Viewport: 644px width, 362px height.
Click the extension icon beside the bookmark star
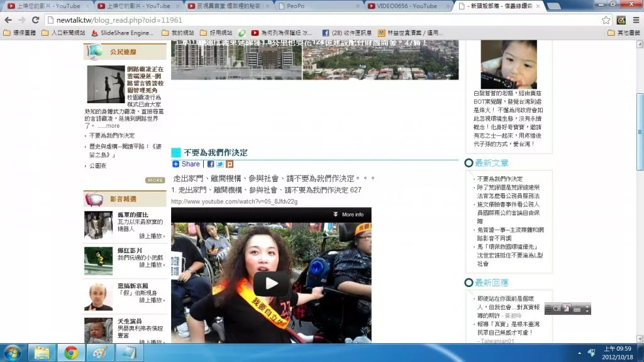pos(621,20)
